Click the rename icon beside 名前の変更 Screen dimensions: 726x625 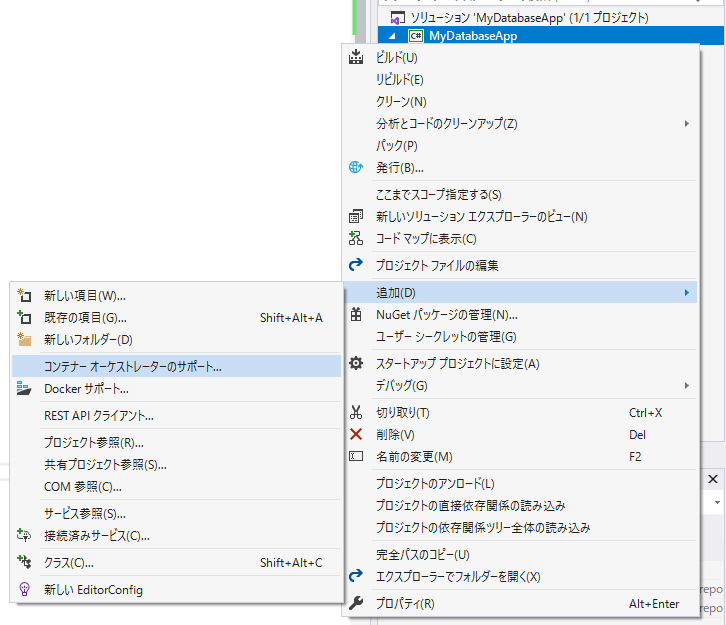(356, 456)
